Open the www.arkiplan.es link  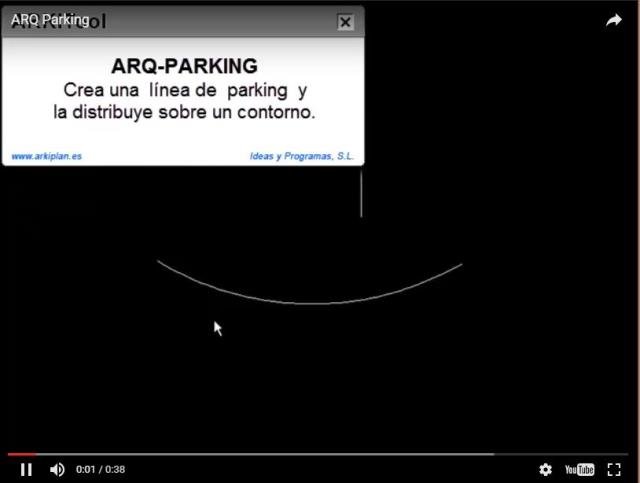pos(47,156)
